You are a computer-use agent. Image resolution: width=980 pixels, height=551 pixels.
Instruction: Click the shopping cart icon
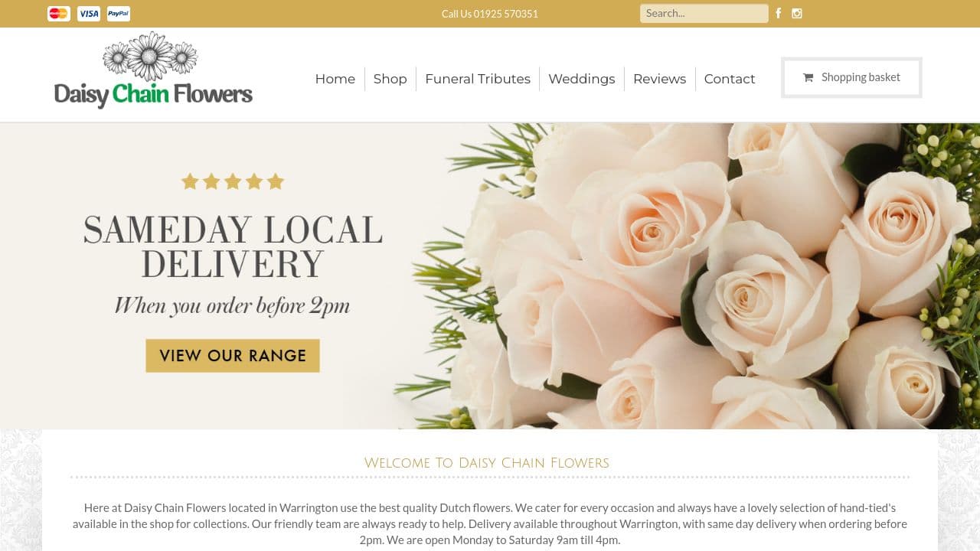point(808,77)
